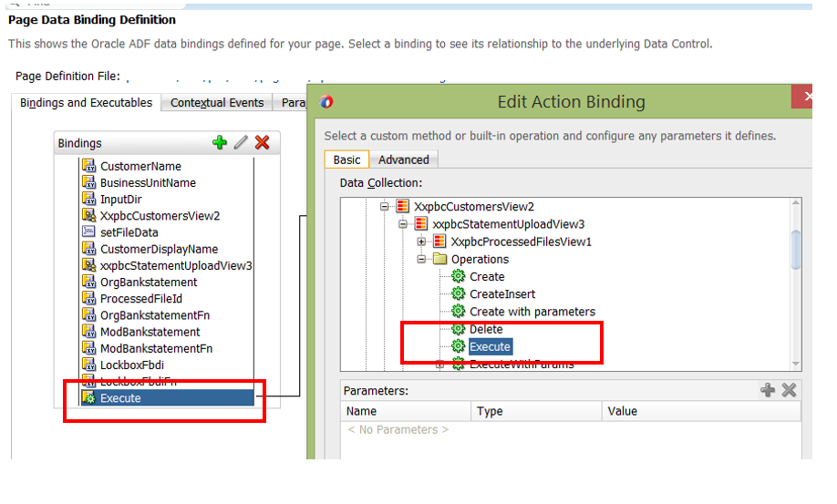Screen dimensions: 837x504
Task: Click the InputDir binding icon
Action: coord(88,199)
